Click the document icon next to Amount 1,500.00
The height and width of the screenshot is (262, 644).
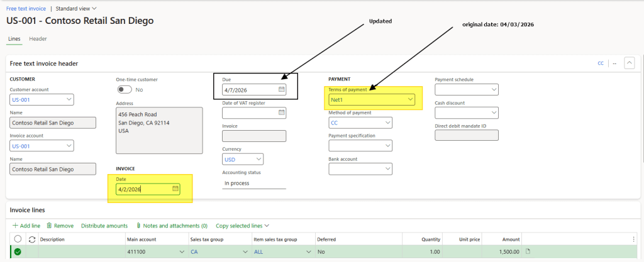click(x=528, y=252)
